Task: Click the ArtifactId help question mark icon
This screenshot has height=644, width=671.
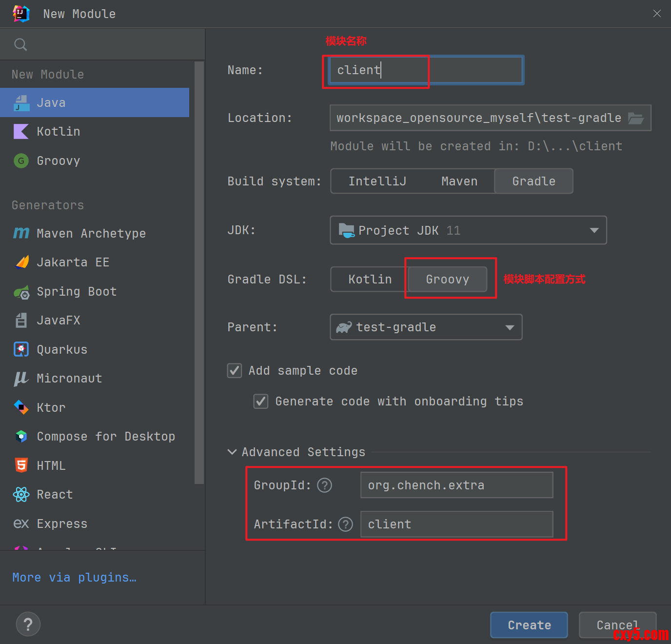Action: (x=345, y=524)
